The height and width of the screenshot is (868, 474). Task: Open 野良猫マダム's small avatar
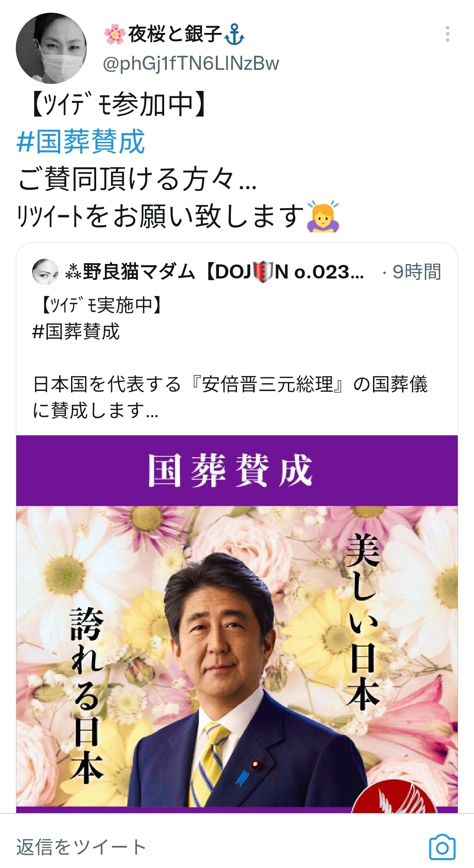click(45, 272)
